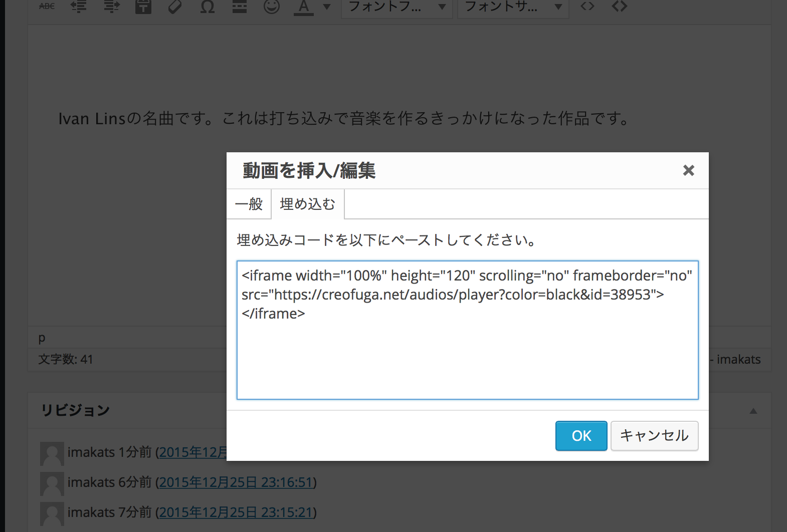Viewport: 787px width, 532px height.
Task: Open the emoticons smiley picker
Action: pyautogui.click(x=272, y=6)
